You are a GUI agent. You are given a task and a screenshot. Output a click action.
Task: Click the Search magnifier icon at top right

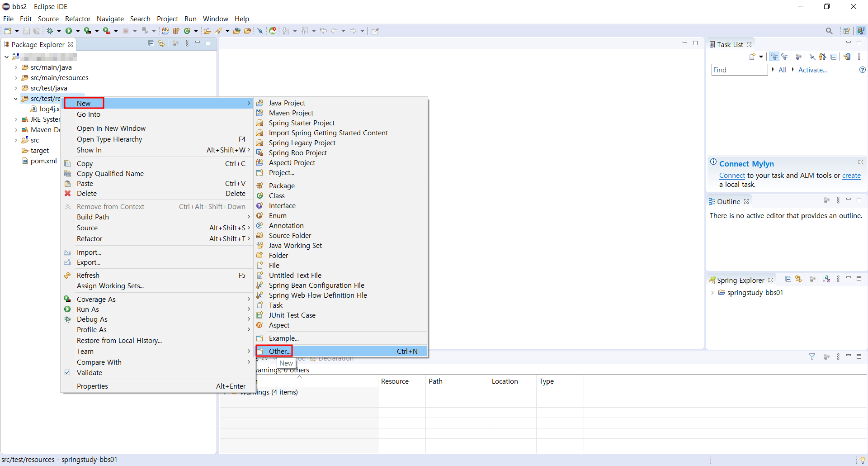(829, 31)
